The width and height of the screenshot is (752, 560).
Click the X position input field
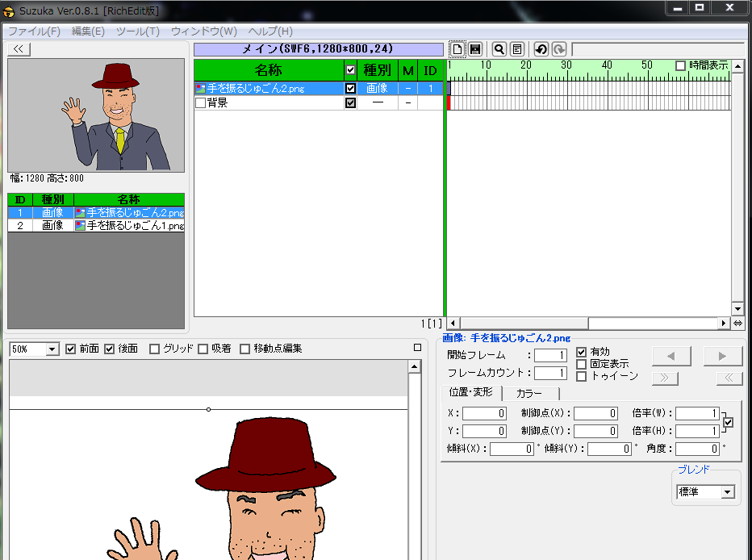(x=484, y=413)
